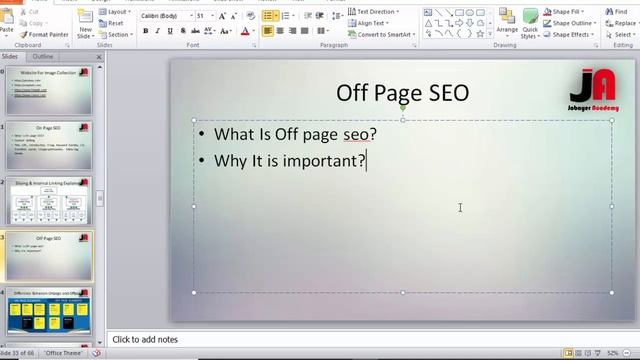This screenshot has width=640, height=360.
Task: Select the text box shape
Action: pos(428,13)
